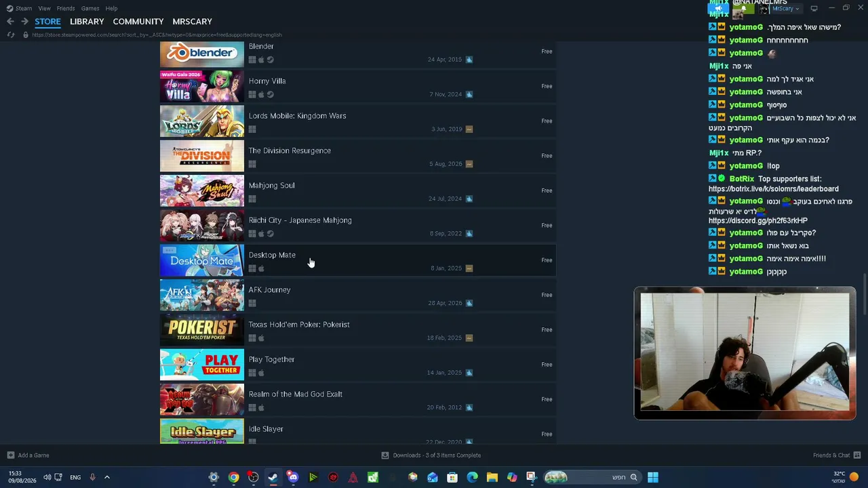Viewport: 868px width, 488px height.
Task: Click the Pokerist review score icon
Action: (469, 338)
